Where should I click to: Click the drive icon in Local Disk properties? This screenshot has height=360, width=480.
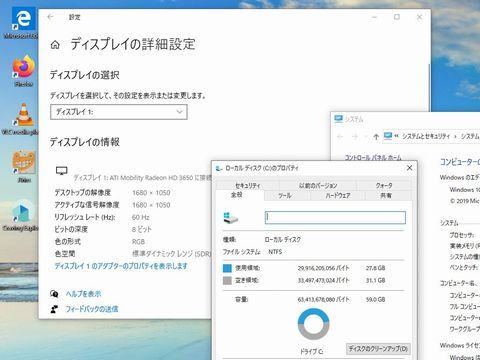coord(231,218)
